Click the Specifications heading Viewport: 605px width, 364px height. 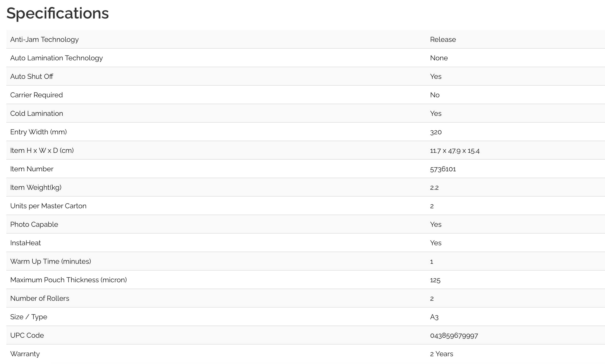pyautogui.click(x=57, y=13)
